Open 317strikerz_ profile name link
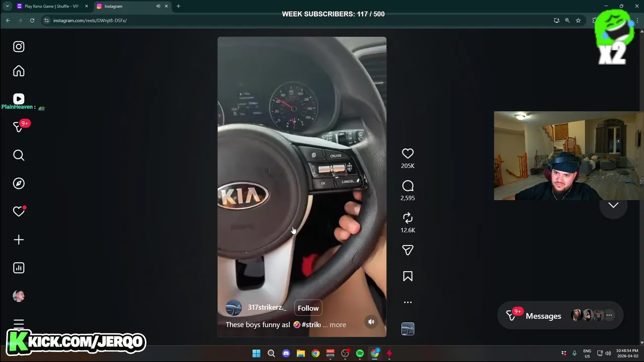 click(x=267, y=307)
